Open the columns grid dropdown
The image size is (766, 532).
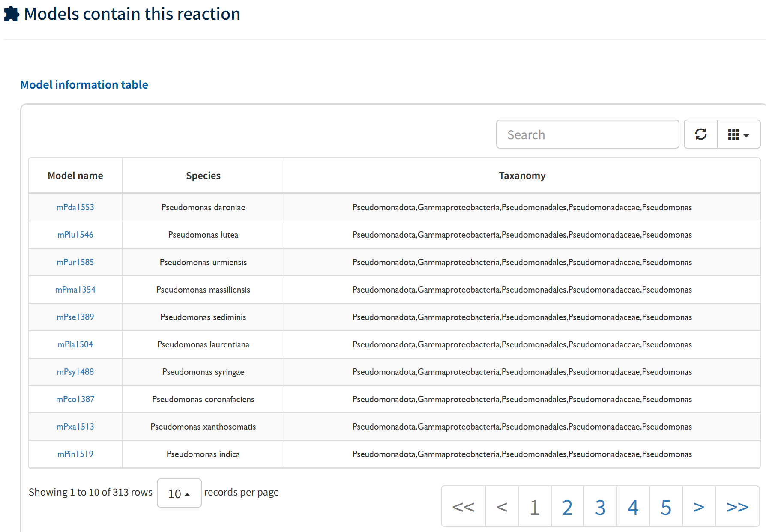tap(739, 134)
